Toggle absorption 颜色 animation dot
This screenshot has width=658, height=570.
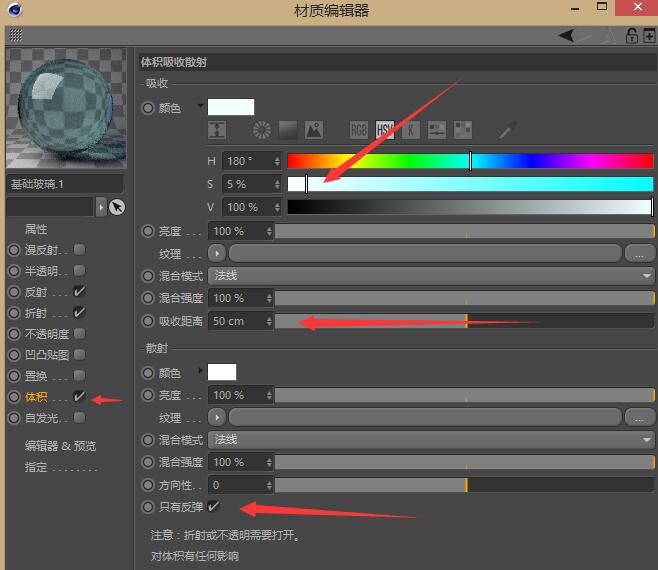(148, 108)
